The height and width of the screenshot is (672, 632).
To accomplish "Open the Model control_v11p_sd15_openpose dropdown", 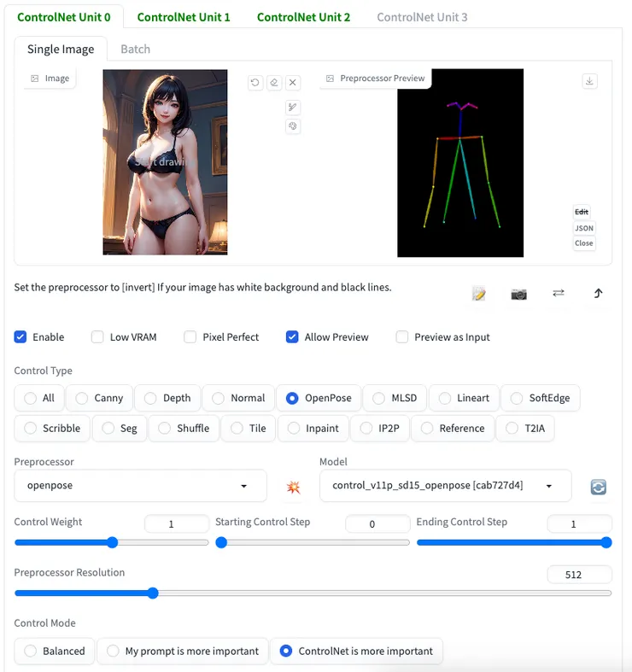I will pyautogui.click(x=446, y=486).
